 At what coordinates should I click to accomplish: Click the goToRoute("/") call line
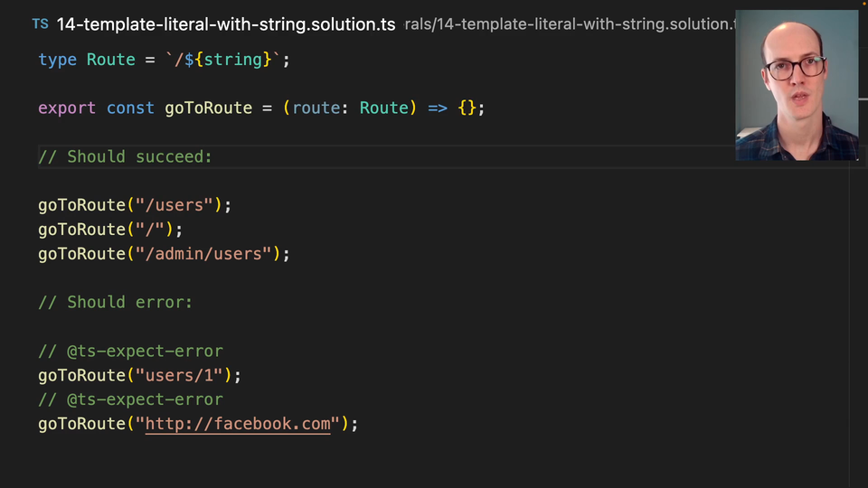point(110,230)
